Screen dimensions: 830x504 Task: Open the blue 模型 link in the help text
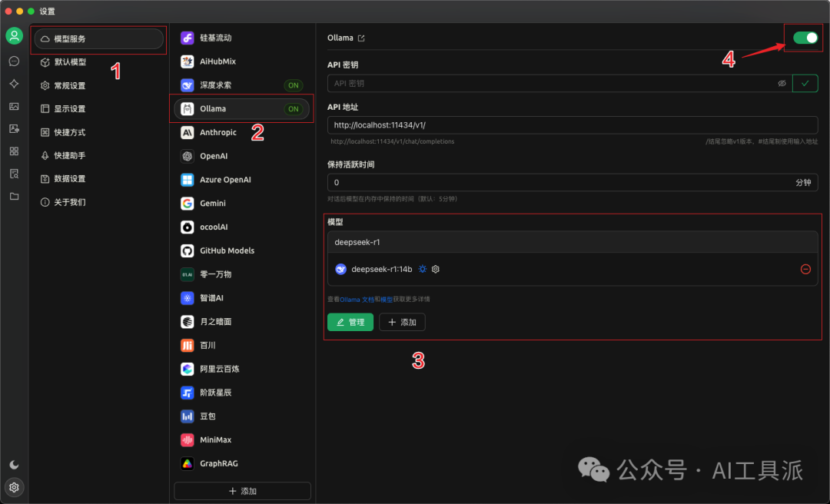click(387, 300)
